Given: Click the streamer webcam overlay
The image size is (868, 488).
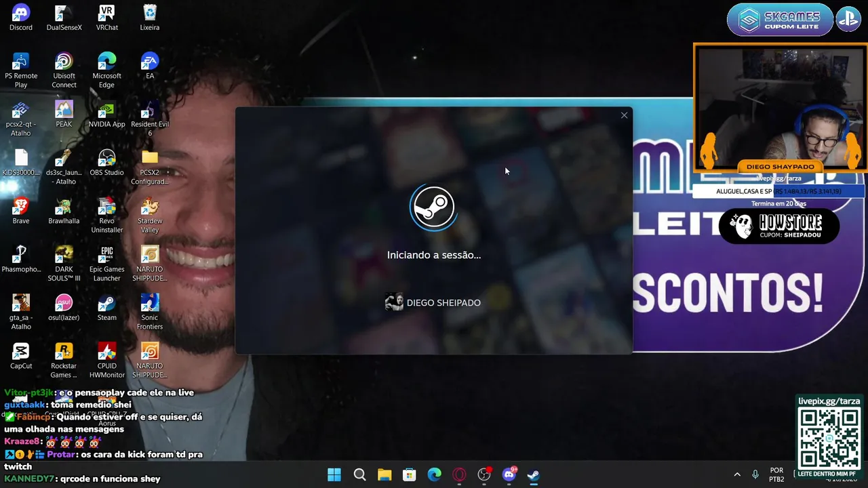Looking at the screenshot, I should (780, 108).
